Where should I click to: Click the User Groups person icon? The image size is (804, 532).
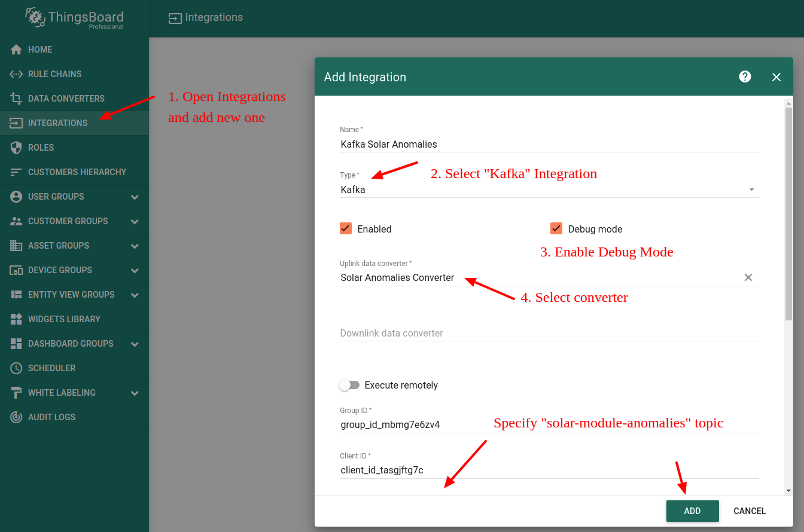pyautogui.click(x=16, y=197)
